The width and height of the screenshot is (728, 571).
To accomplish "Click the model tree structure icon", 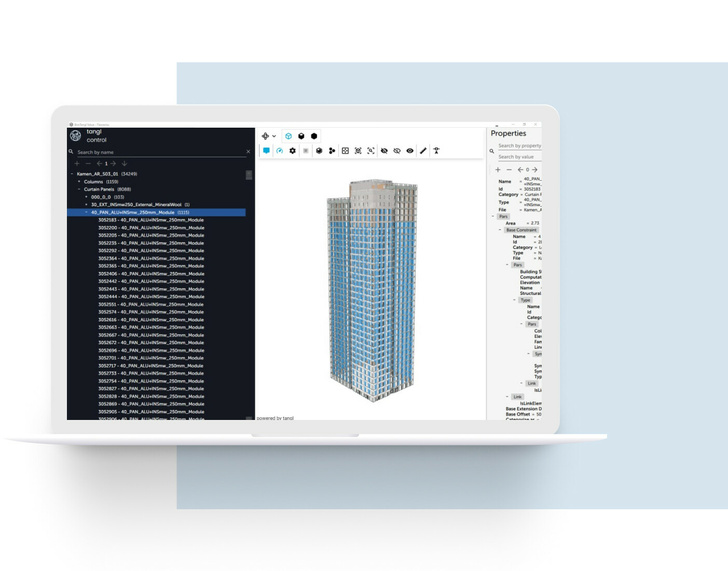I will click(332, 151).
